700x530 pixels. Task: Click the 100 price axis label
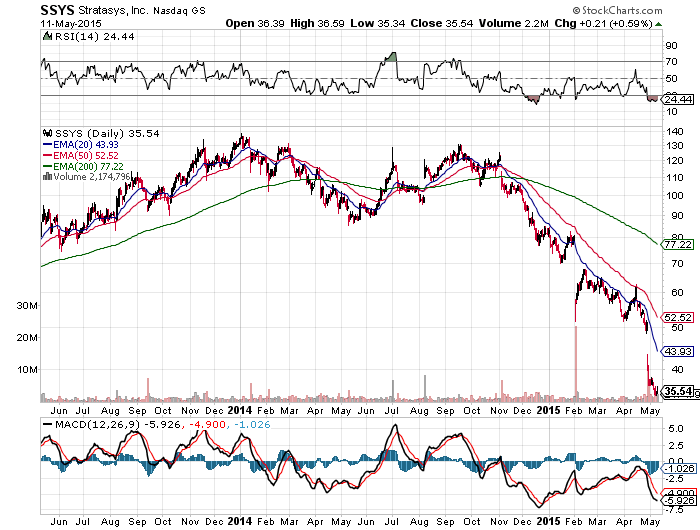pyautogui.click(x=675, y=196)
